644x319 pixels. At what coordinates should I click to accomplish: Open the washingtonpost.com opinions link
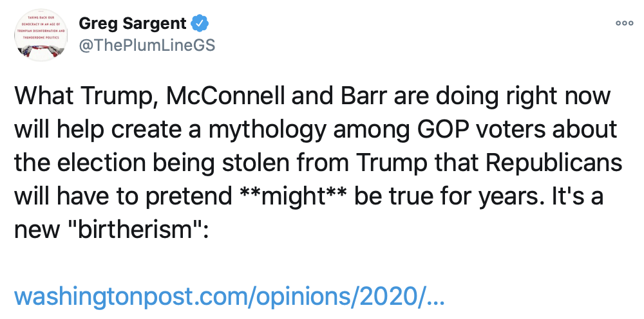[x=229, y=298]
